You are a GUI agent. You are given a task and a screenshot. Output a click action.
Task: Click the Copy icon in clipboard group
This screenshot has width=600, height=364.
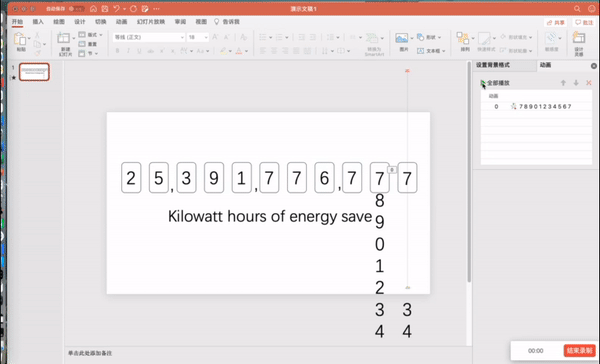click(x=37, y=44)
